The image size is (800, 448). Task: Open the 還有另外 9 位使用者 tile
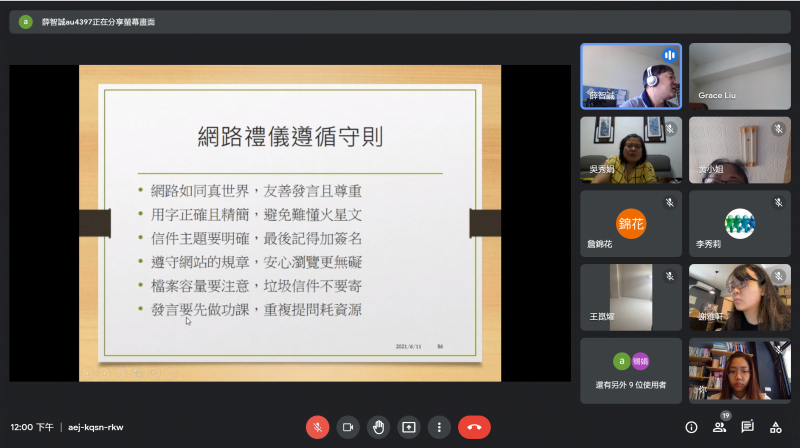tap(631, 371)
